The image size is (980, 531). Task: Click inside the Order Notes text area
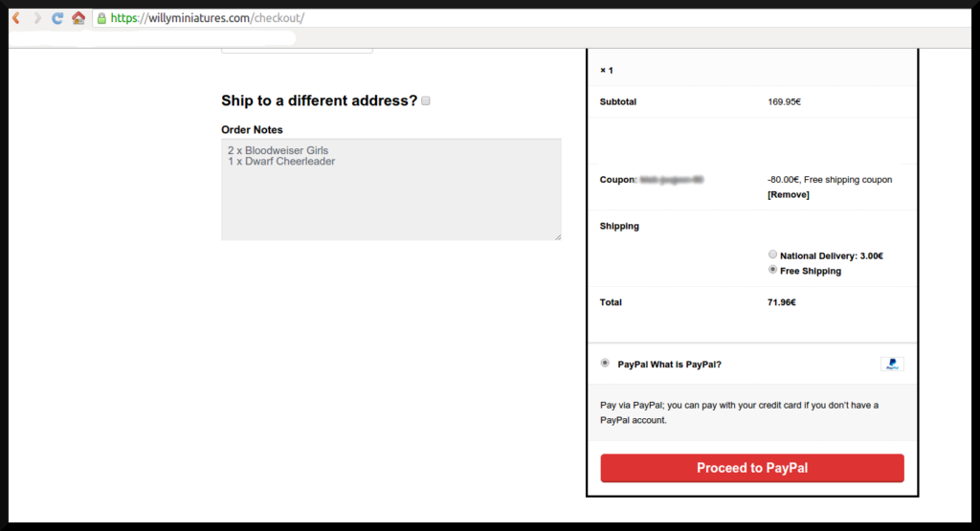tap(390, 189)
